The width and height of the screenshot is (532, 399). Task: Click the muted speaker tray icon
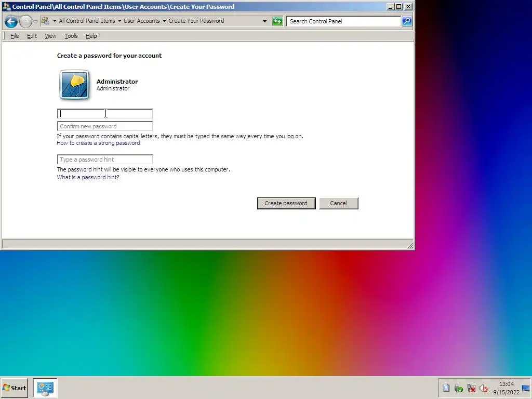[x=484, y=388]
